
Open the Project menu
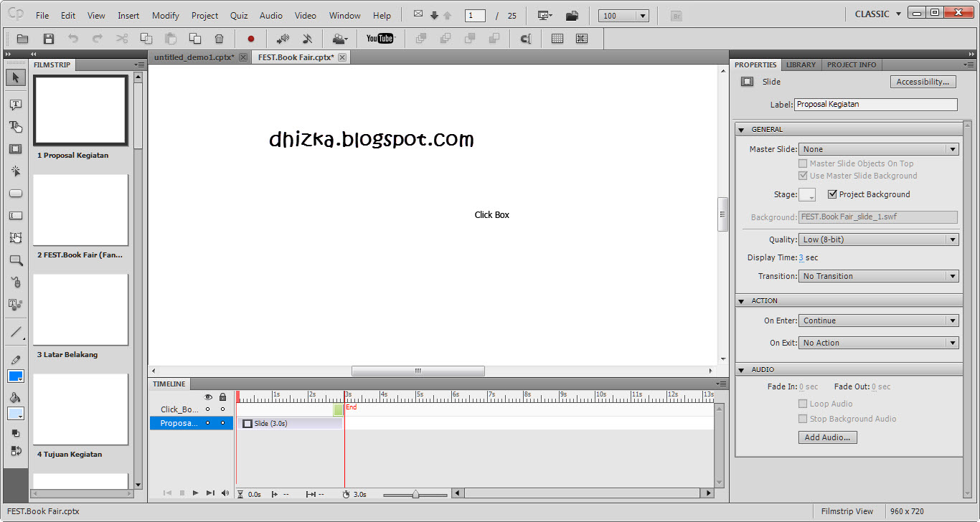[204, 15]
